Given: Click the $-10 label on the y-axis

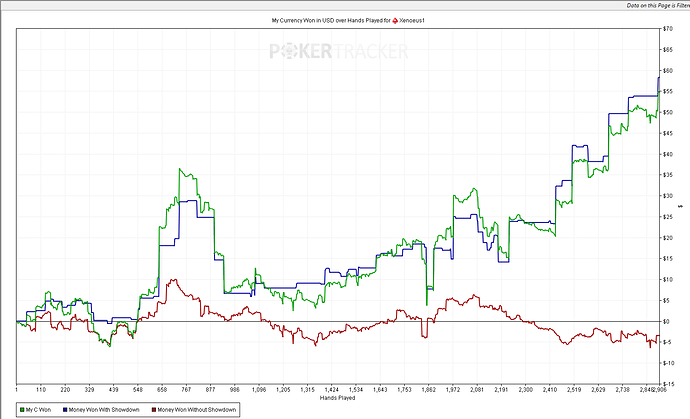Looking at the screenshot, I should [666, 362].
